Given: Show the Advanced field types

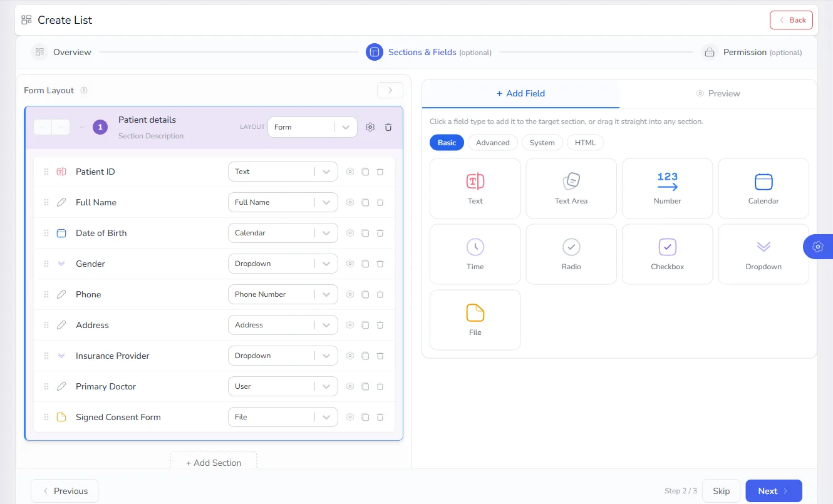Looking at the screenshot, I should [x=493, y=143].
